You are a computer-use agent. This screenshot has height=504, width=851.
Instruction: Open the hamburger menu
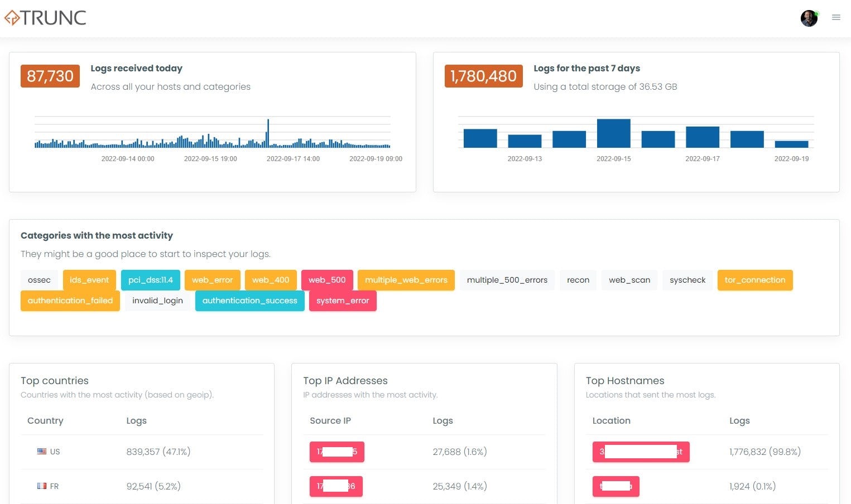point(836,17)
